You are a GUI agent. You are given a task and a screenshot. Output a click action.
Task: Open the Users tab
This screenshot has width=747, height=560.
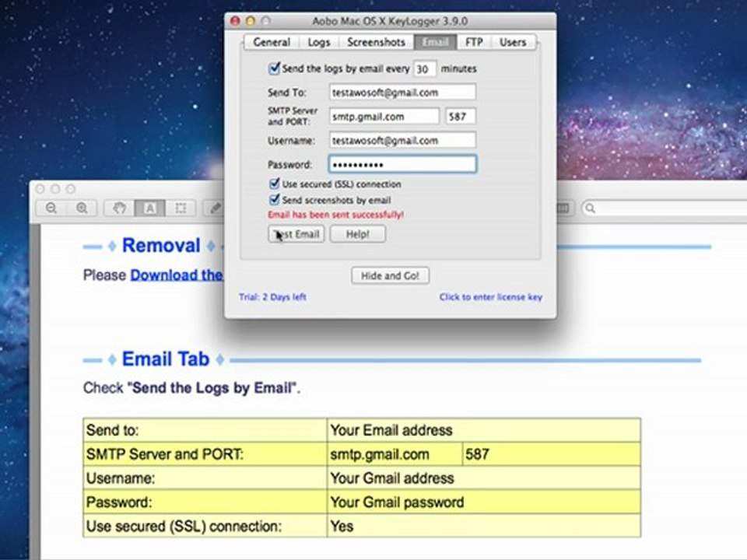coord(513,42)
